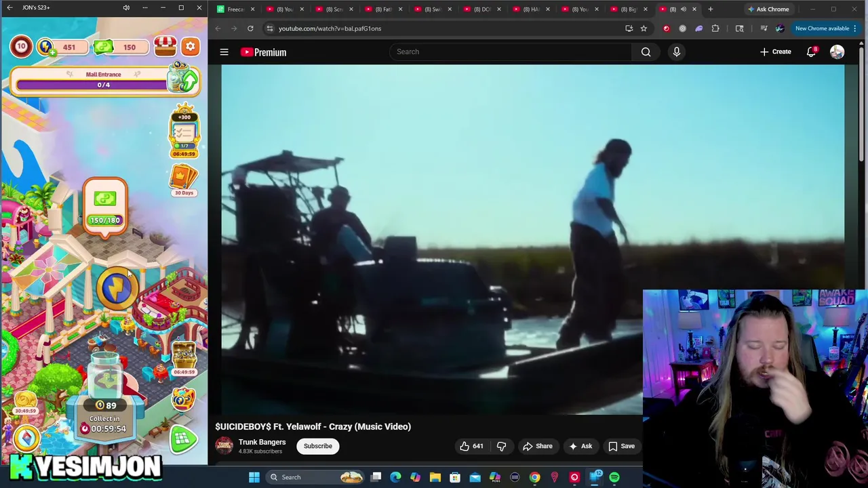Switch to the (8) Fath tab
Screen dimensions: 868x488
click(x=382, y=9)
